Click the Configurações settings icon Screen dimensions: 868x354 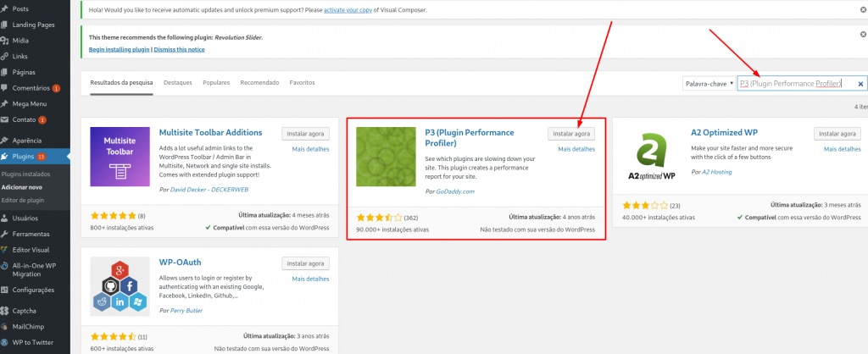[4, 290]
